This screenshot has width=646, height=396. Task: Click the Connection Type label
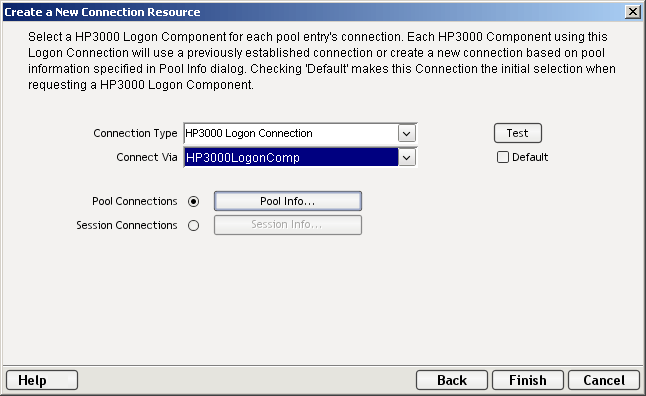tap(135, 134)
